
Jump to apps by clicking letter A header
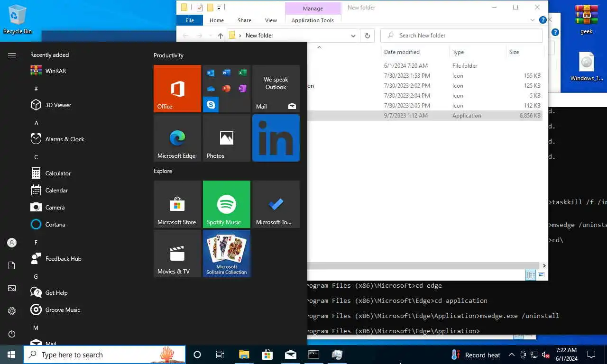tap(36, 123)
